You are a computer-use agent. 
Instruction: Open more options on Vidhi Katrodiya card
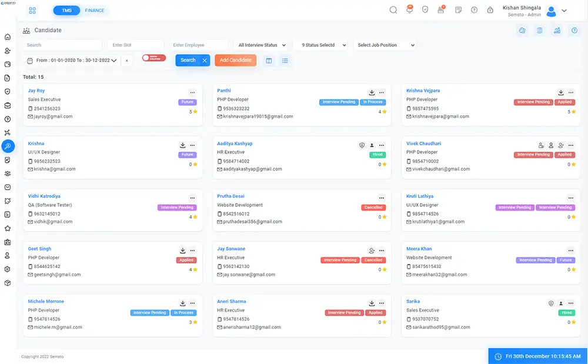[x=192, y=198]
